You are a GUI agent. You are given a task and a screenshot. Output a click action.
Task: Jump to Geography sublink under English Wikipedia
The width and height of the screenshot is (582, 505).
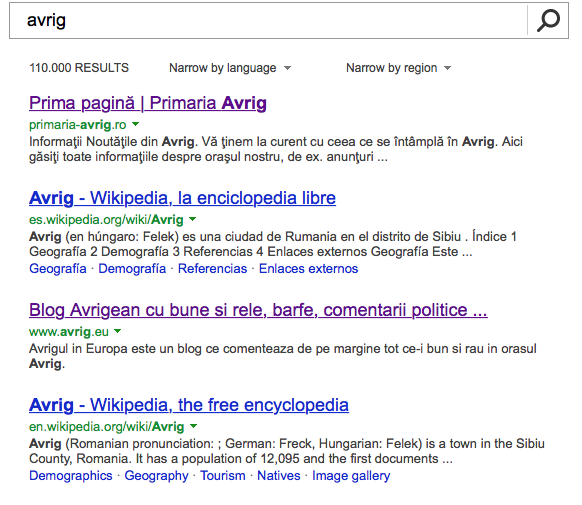156,476
